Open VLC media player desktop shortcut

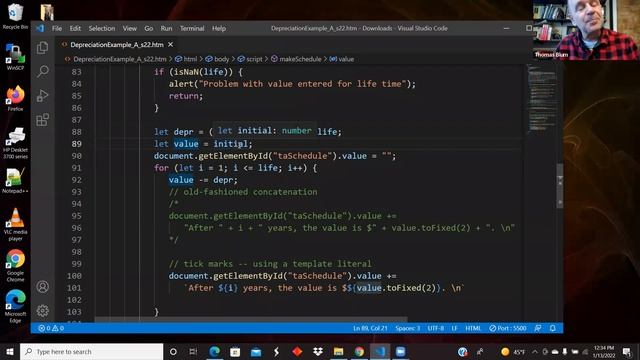[15, 224]
